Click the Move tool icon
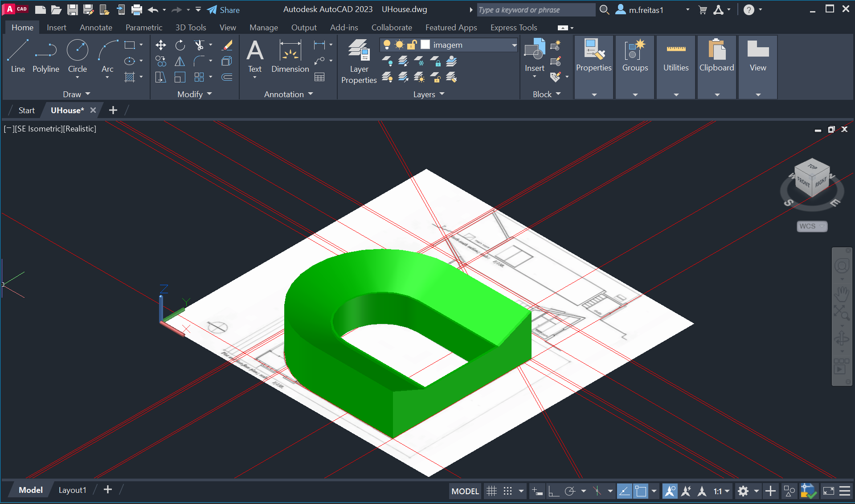 160,45
